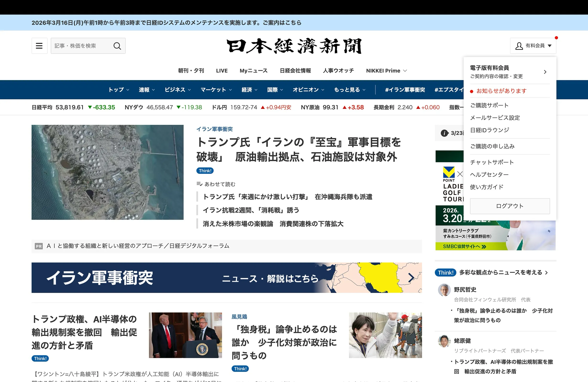This screenshot has height=382, width=588.
Task: Click the 長期金利 2.240 ticker
Action: pos(407,107)
